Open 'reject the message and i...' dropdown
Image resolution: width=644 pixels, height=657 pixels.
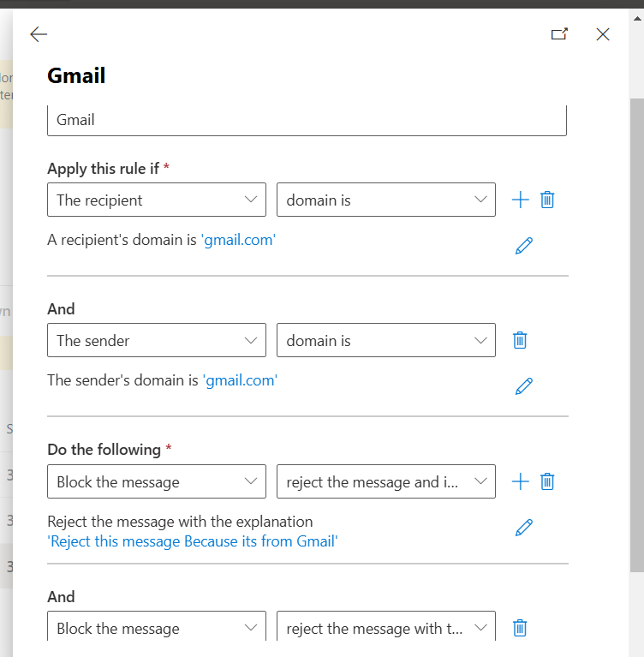click(386, 481)
